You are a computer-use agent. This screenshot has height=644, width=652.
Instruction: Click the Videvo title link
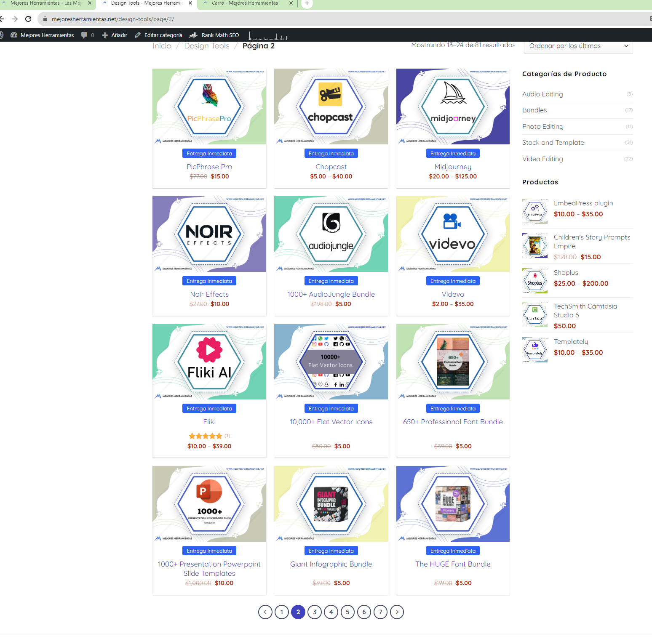coord(453,294)
